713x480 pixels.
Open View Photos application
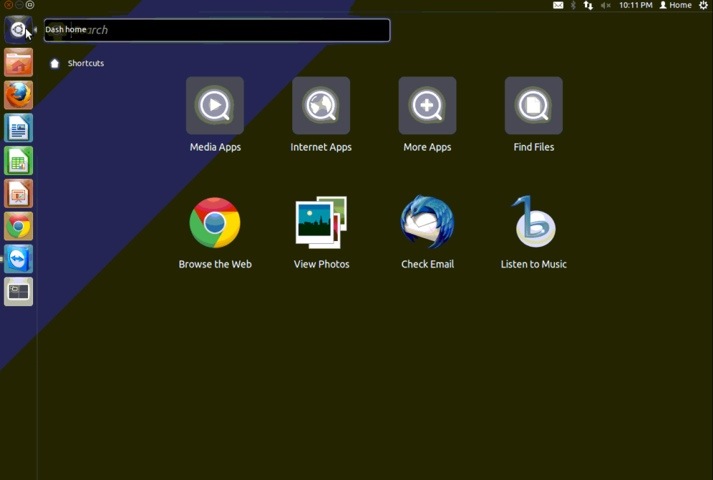(321, 223)
